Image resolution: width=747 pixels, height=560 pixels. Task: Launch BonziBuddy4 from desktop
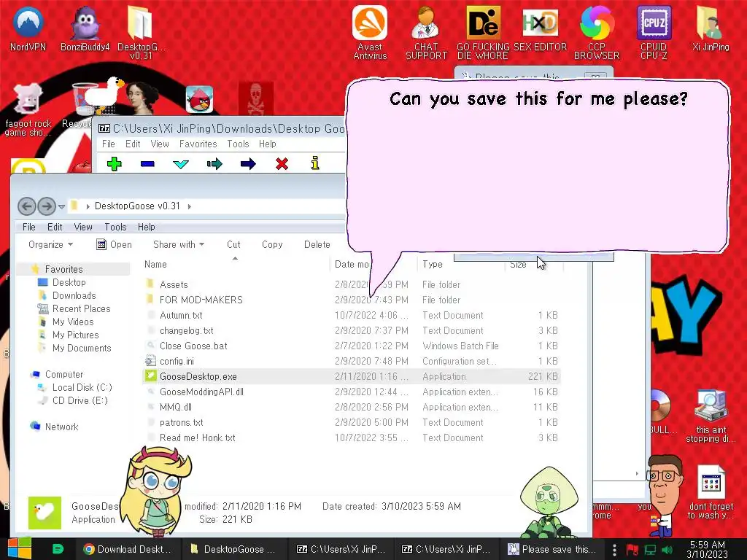tap(85, 29)
